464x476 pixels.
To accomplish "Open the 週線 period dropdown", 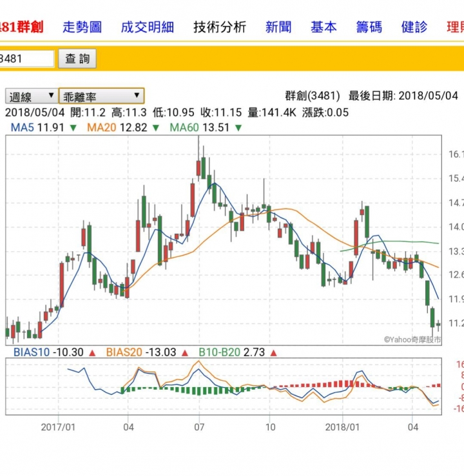I will click(32, 97).
